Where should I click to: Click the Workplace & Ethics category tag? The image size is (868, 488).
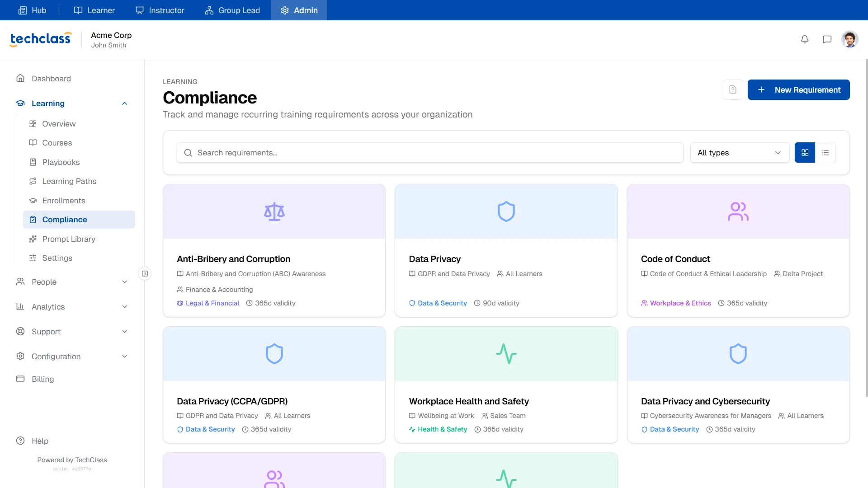[676, 303]
